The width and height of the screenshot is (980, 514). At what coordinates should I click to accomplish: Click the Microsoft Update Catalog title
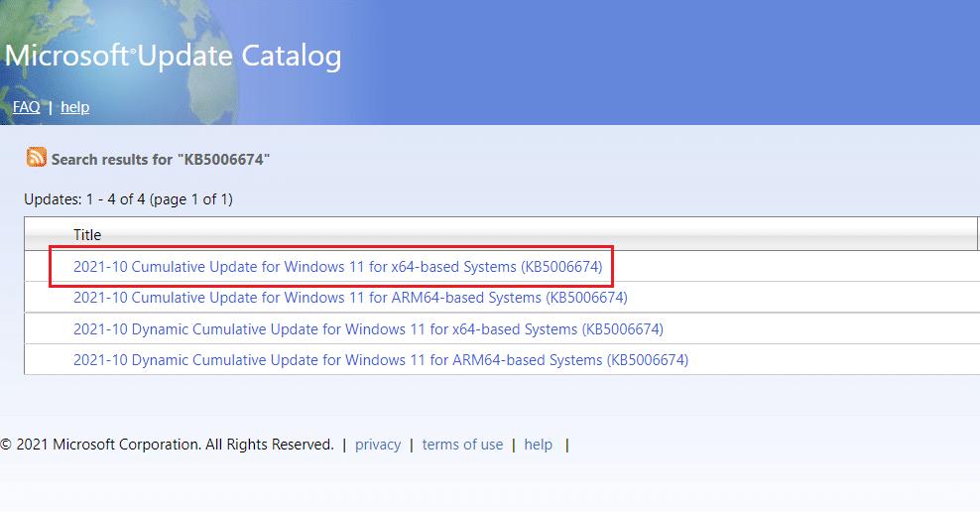[x=174, y=56]
